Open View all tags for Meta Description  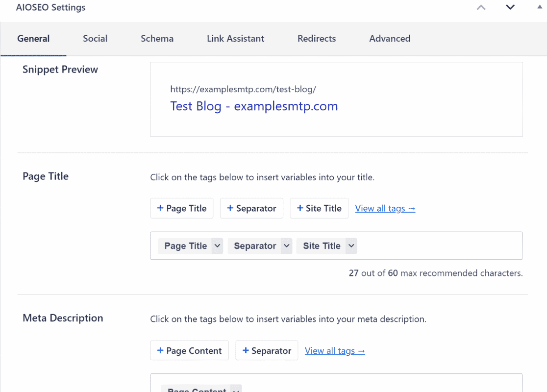[x=335, y=351]
